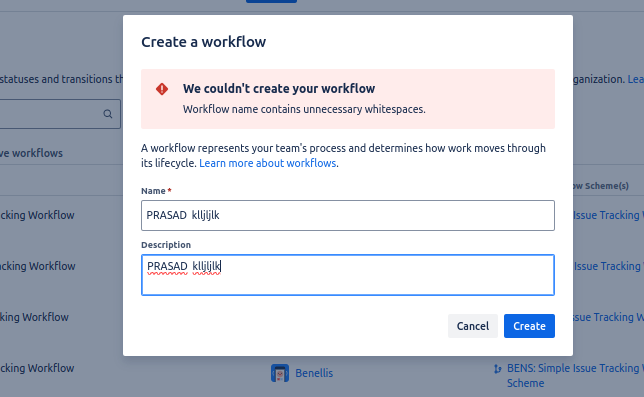Cancel the Create a workflow dialog
The image size is (644, 397).
pos(473,326)
